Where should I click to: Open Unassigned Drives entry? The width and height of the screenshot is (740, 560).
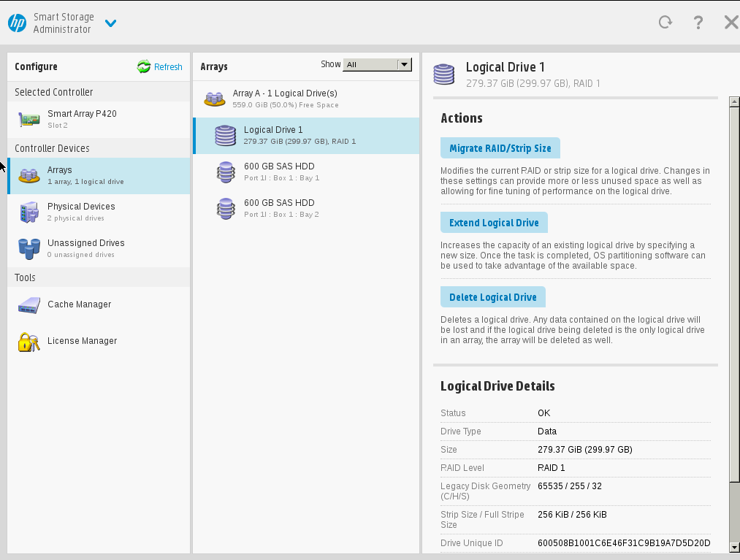click(99, 249)
